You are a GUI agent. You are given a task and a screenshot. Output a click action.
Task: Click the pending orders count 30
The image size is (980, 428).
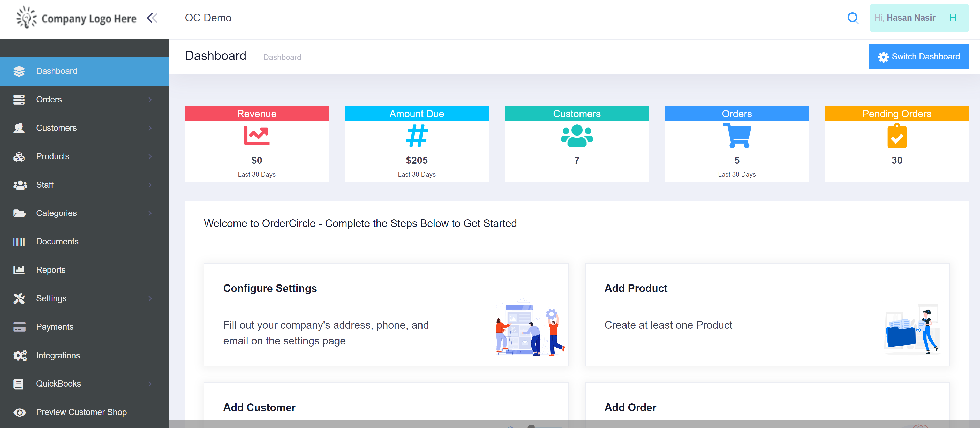897,161
